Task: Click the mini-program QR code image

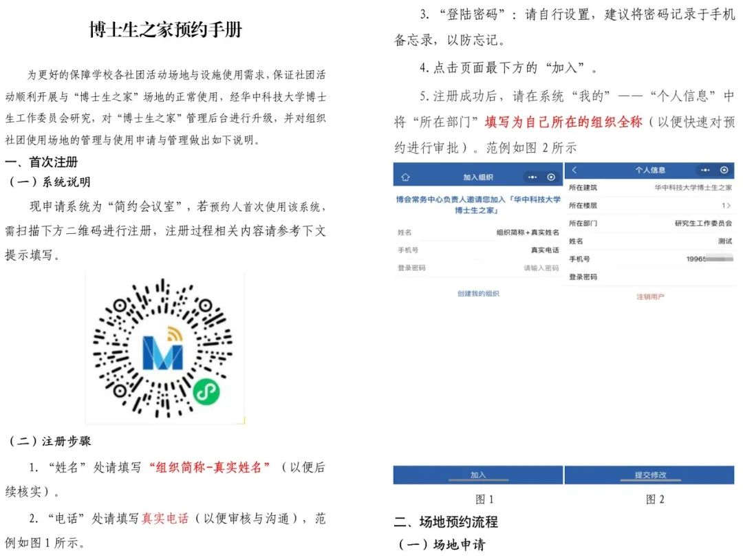Action: point(164,347)
